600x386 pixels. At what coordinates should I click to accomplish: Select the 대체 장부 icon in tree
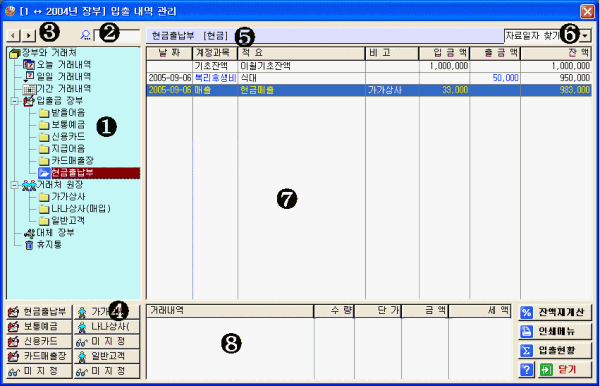pos(29,233)
